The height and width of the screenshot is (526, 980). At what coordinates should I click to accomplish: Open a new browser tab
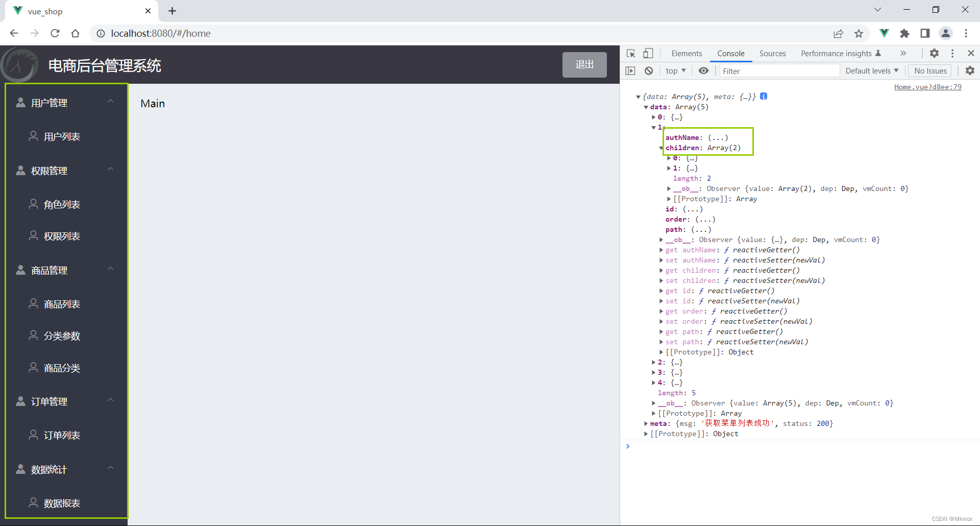(x=172, y=11)
